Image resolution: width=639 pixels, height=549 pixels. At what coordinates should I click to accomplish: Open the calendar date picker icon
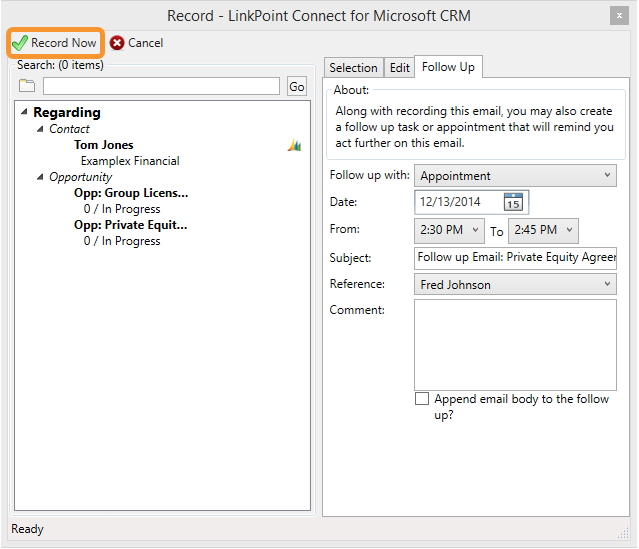[513, 202]
